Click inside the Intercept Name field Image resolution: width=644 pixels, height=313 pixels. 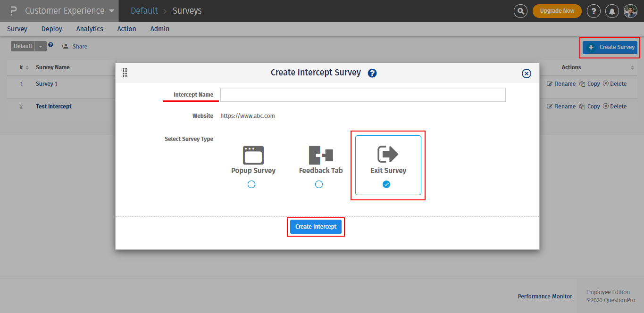pyautogui.click(x=362, y=94)
